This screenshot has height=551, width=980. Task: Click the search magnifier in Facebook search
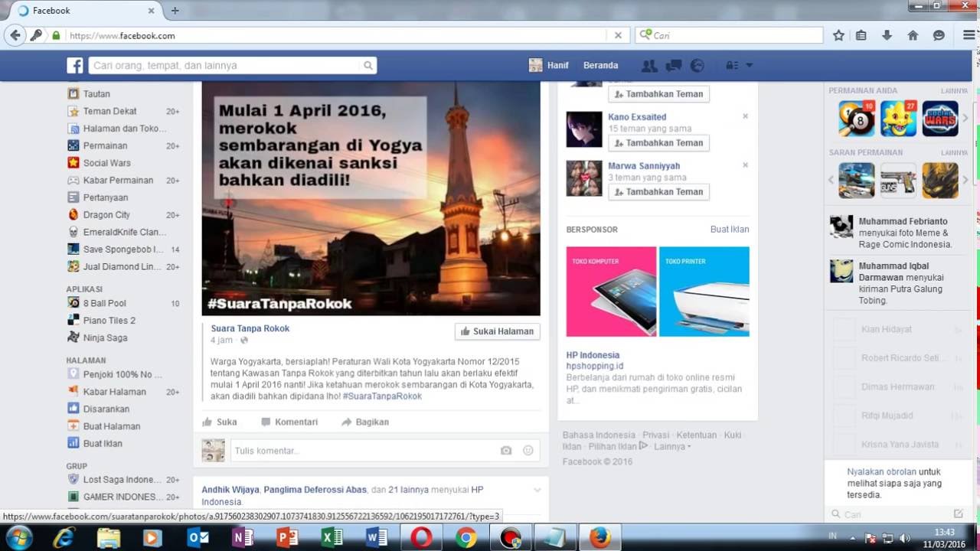click(368, 66)
